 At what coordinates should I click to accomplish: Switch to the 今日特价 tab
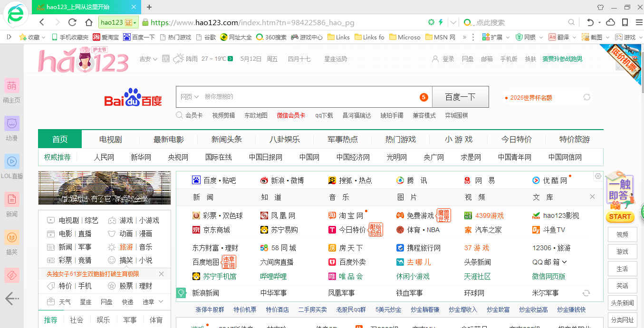coord(517,139)
